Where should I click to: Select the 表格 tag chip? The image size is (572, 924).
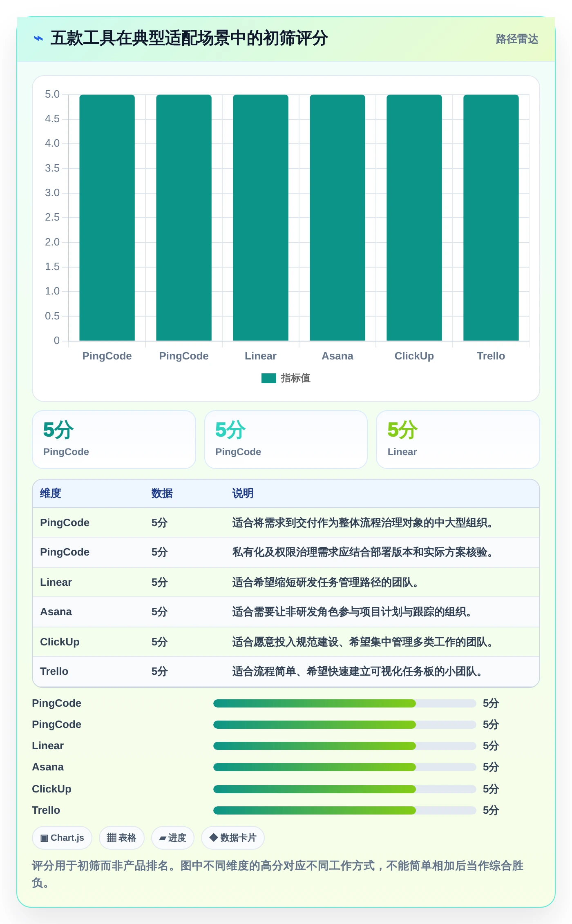[x=121, y=838]
